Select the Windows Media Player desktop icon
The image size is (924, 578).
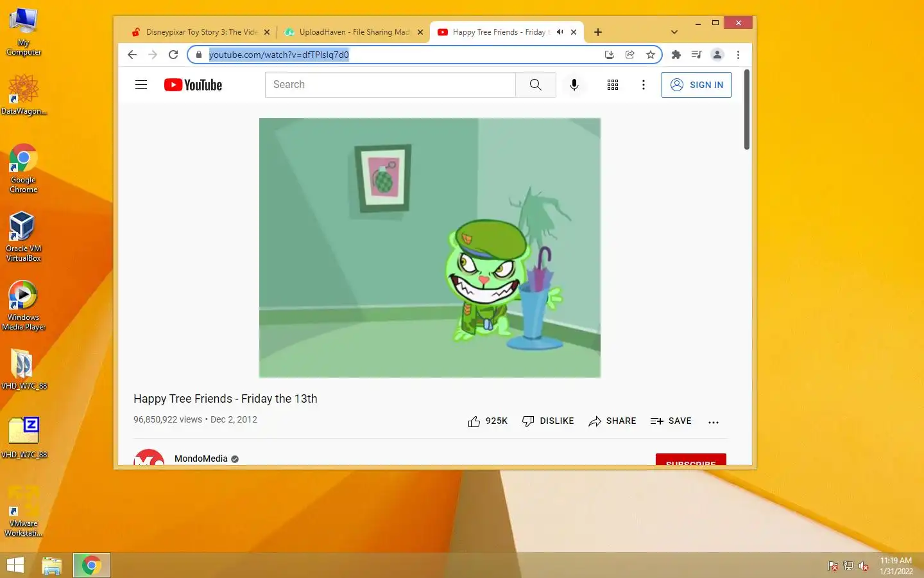coord(24,306)
